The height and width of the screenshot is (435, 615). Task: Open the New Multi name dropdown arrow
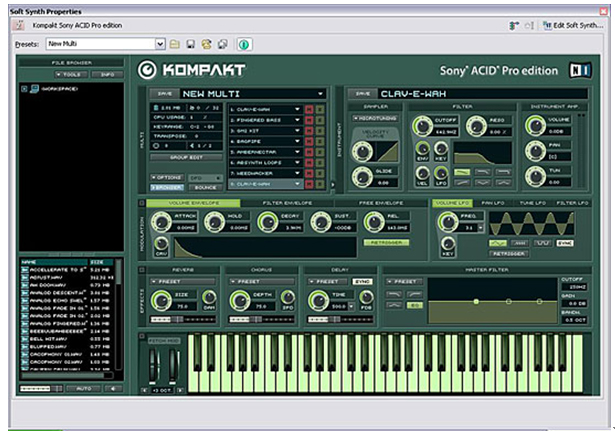click(321, 93)
